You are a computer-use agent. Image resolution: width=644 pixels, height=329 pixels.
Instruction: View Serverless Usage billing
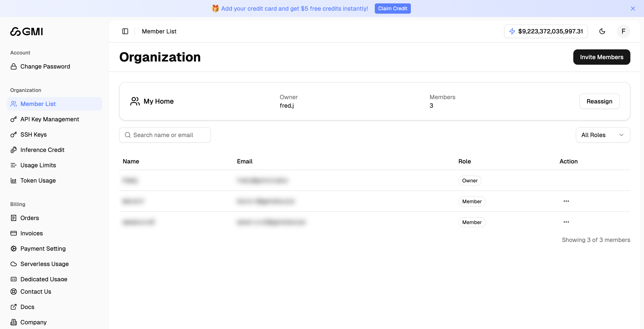(45, 264)
